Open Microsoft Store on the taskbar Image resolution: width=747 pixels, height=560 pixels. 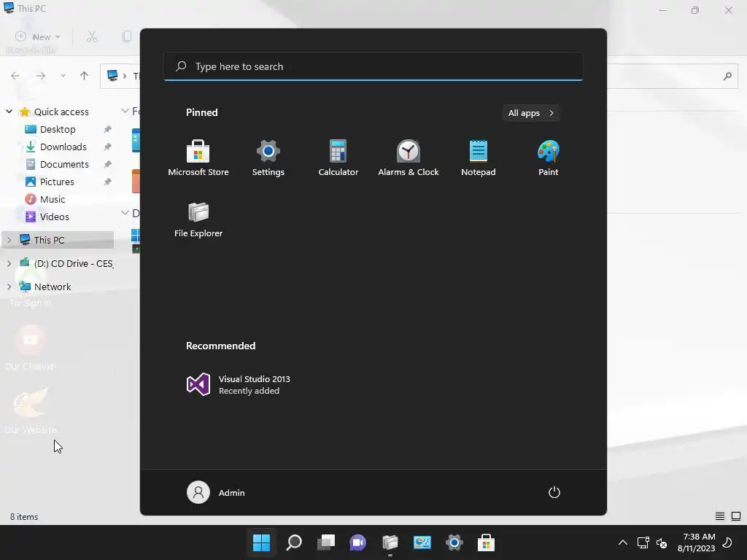(x=486, y=542)
